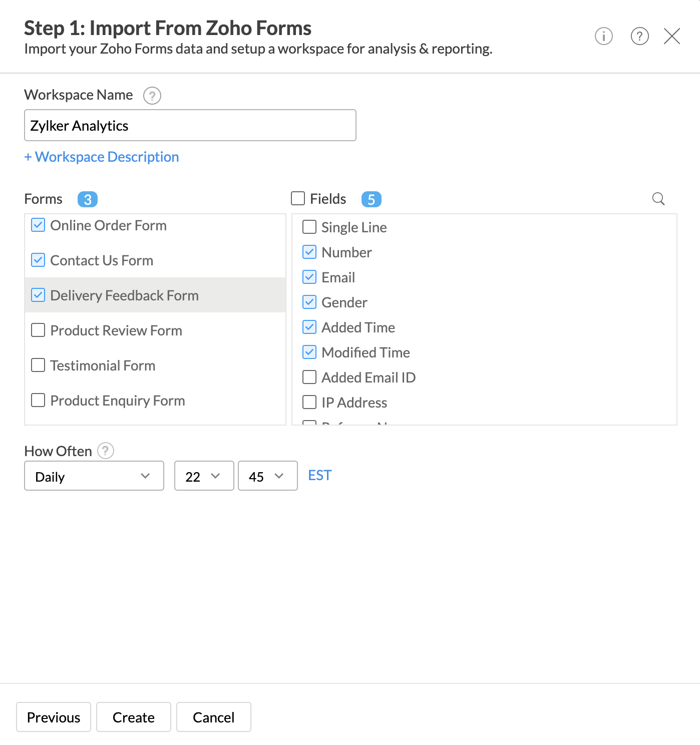Uncheck the Online Order Form checkbox
Viewport: 700px width, 745px height.
tap(38, 225)
